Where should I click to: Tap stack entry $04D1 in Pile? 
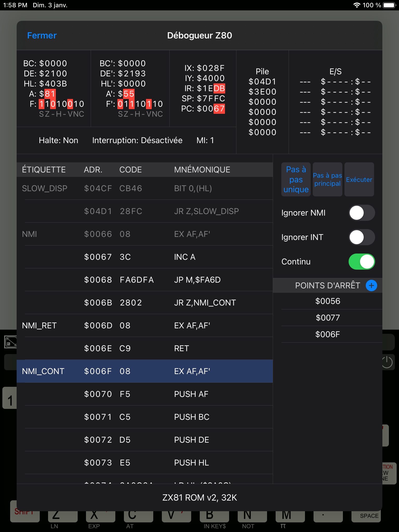tap(262, 82)
